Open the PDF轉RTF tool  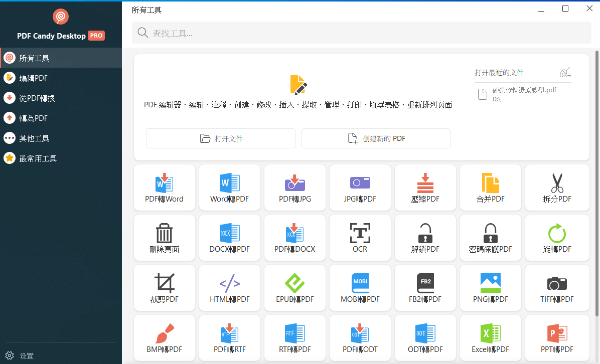(230, 337)
